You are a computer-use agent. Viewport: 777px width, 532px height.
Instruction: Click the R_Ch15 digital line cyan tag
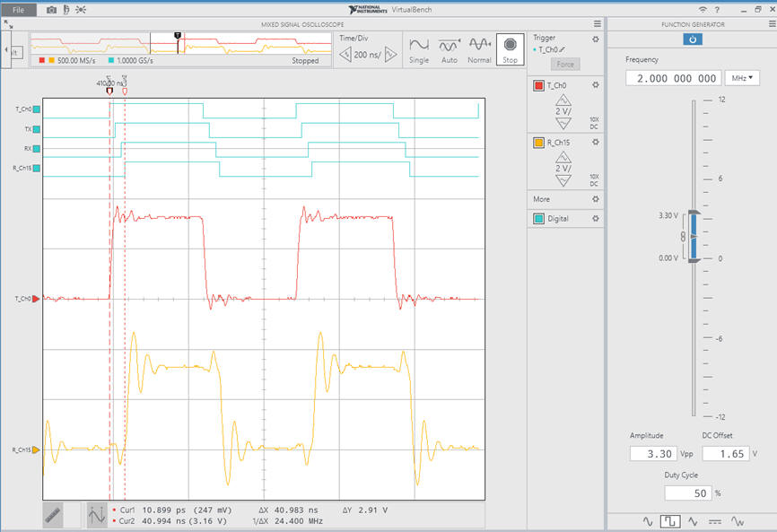[x=36, y=169]
